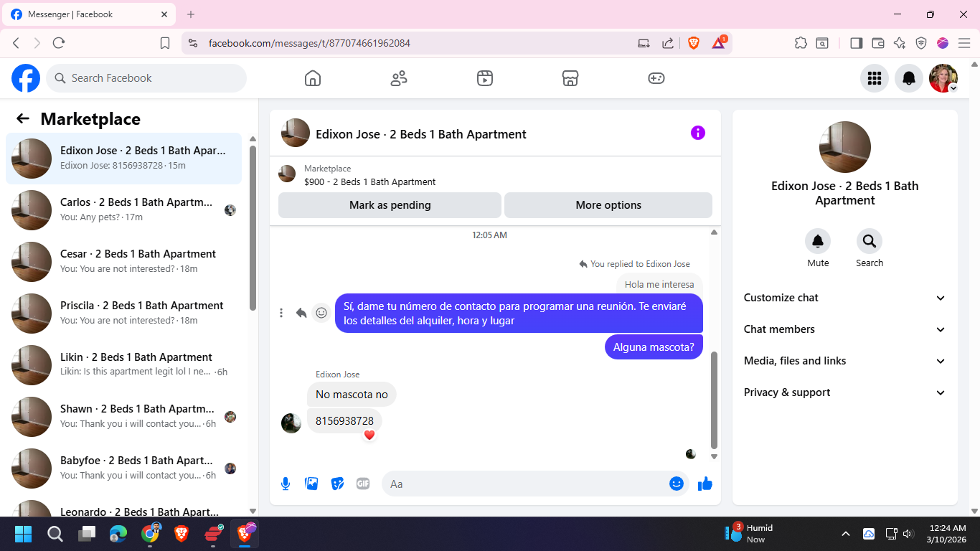Click the Search Facebook field
The width and height of the screenshot is (980, 551).
[146, 78]
